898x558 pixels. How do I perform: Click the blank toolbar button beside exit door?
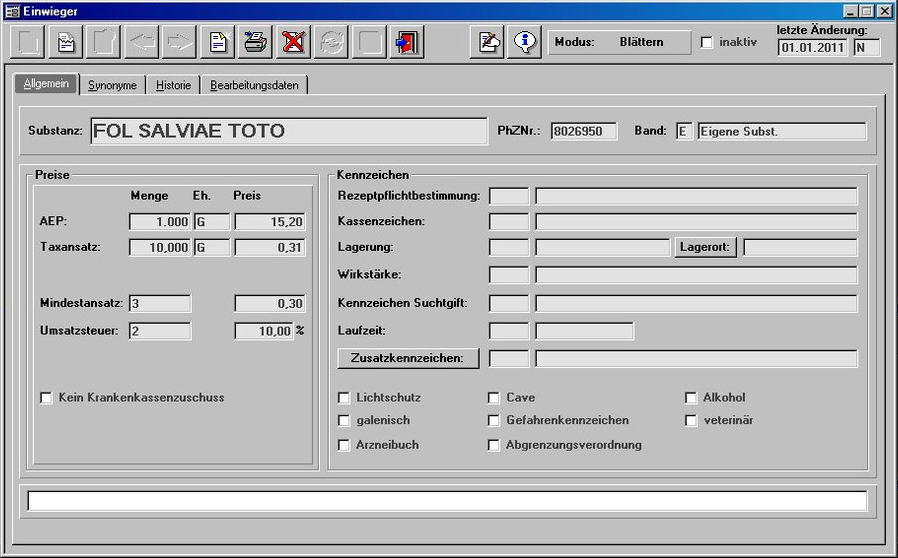tap(369, 42)
